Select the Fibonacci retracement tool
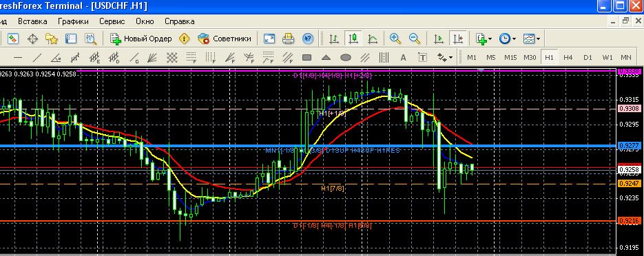 (x=191, y=57)
